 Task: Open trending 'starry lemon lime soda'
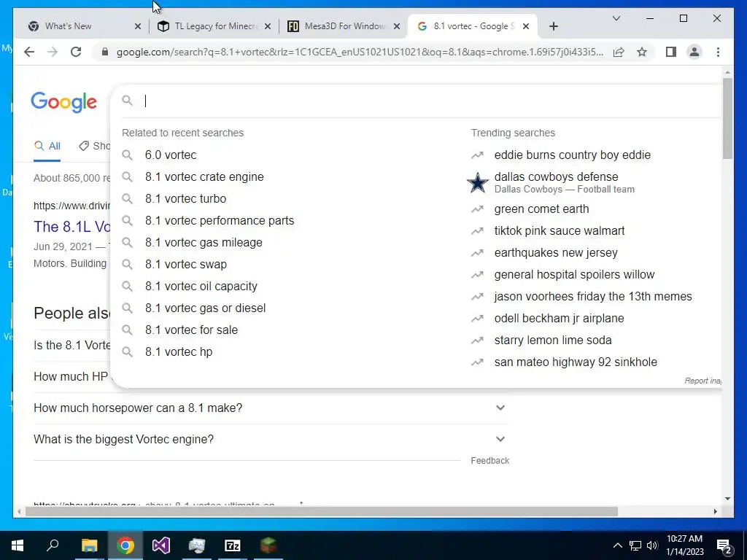[553, 341]
